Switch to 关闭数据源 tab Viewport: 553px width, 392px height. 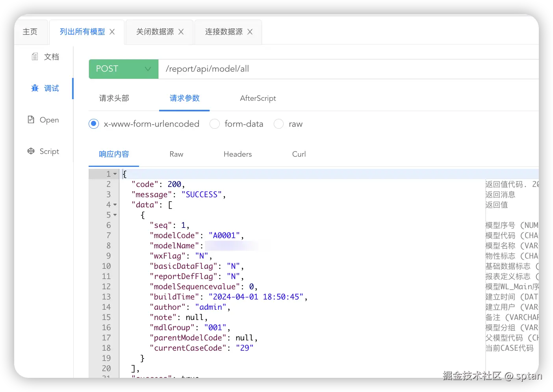pos(155,32)
